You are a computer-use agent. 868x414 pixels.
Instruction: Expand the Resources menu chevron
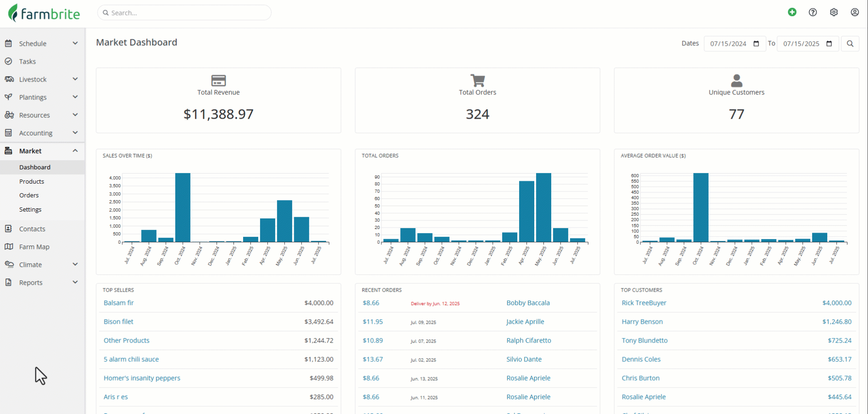(75, 114)
